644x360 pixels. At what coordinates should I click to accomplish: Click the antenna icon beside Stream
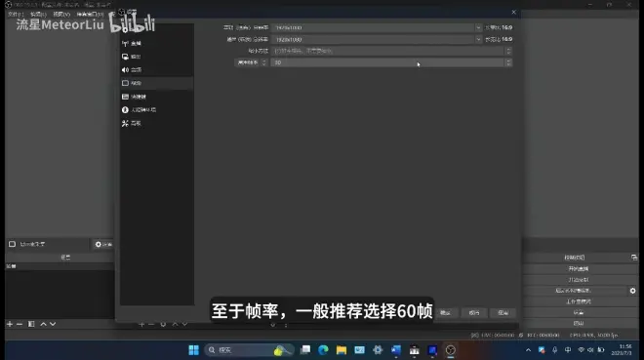125,43
